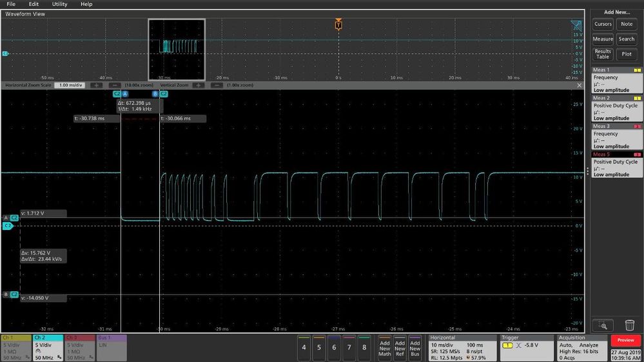Decrease horizontal zoom with minus button

(x=115, y=86)
